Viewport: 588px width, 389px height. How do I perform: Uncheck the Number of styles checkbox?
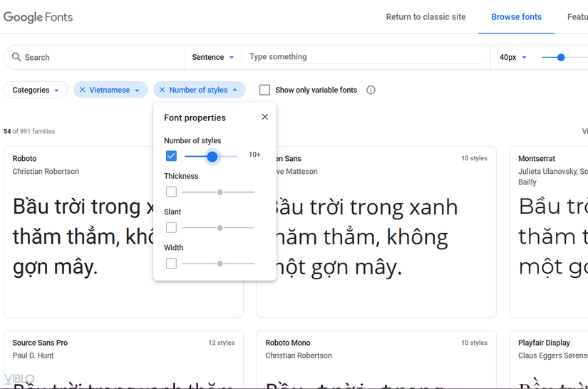point(171,156)
